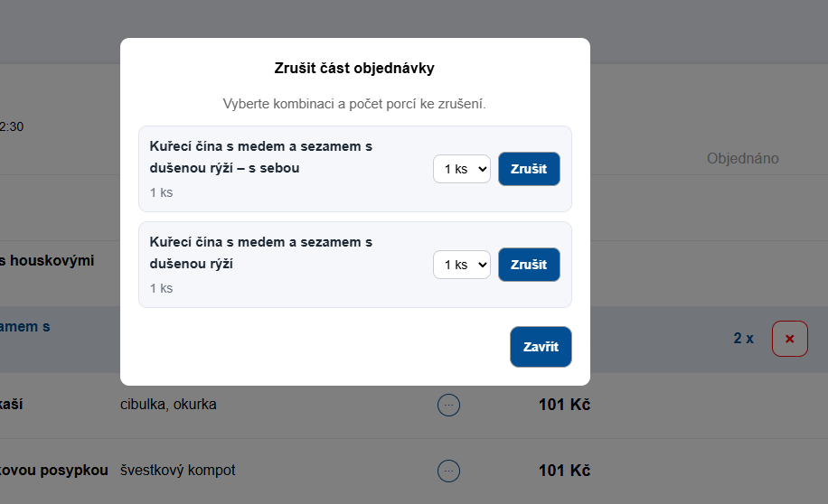The width and height of the screenshot is (828, 504).
Task: Select the second Kuřecí čína item name in the dialog
Action: 260,253
